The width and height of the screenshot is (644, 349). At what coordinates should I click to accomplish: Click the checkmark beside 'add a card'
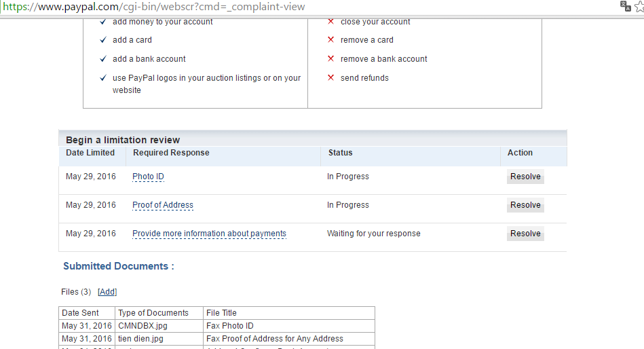(102, 40)
